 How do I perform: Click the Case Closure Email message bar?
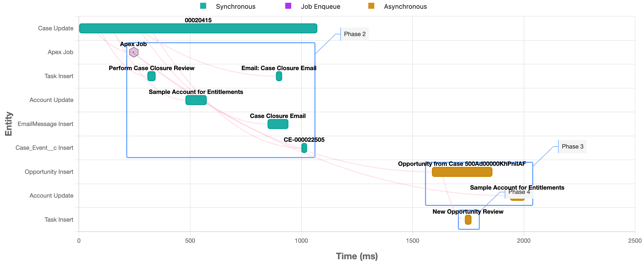(278, 124)
